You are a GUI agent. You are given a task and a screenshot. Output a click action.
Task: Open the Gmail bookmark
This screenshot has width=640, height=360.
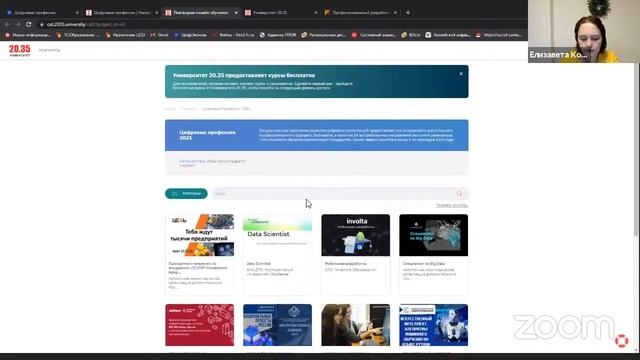coord(159,35)
